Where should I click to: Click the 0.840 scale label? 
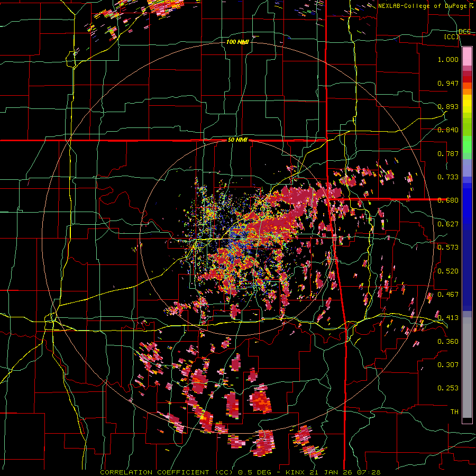click(x=448, y=130)
